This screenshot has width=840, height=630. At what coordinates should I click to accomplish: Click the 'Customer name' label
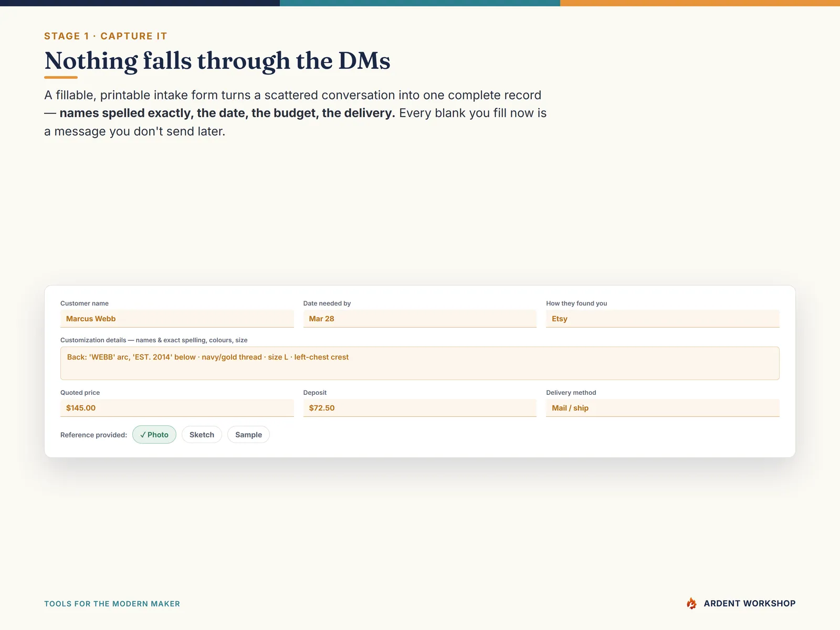[85, 303]
